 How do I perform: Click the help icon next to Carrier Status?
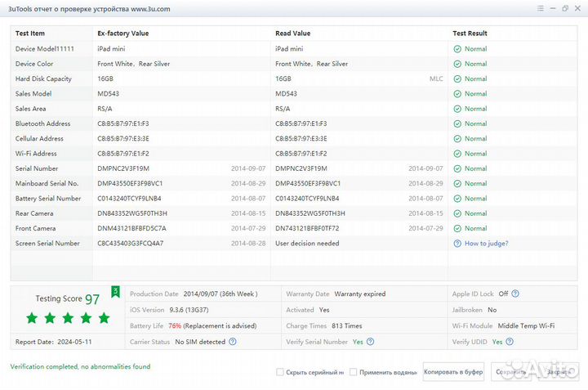[x=233, y=342]
